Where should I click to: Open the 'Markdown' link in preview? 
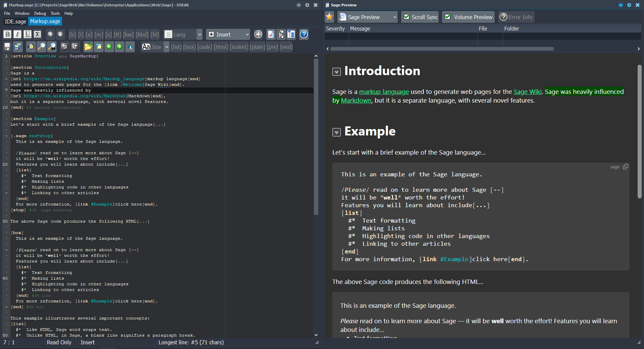[356, 100]
